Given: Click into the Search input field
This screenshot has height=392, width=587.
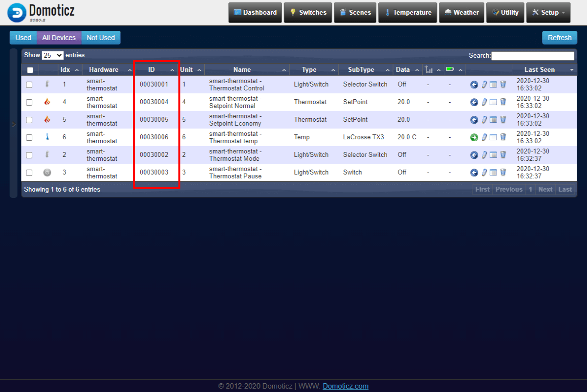Looking at the screenshot, I should point(532,56).
